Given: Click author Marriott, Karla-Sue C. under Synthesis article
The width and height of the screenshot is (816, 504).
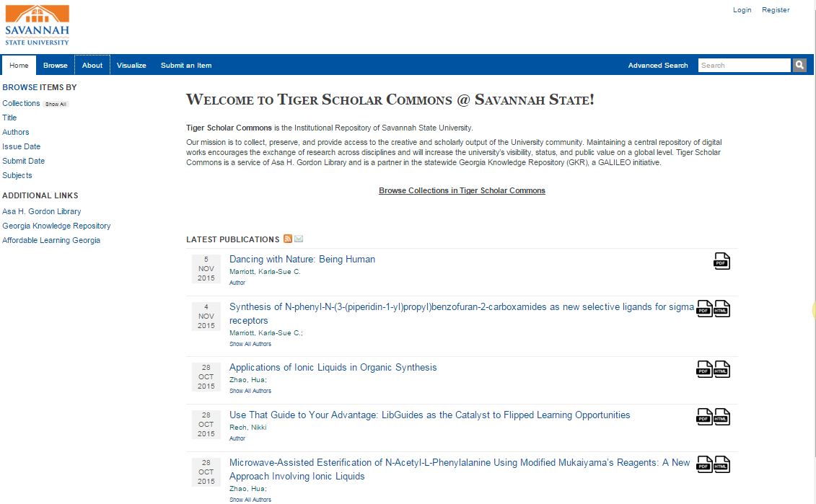Looking at the screenshot, I should [265, 333].
